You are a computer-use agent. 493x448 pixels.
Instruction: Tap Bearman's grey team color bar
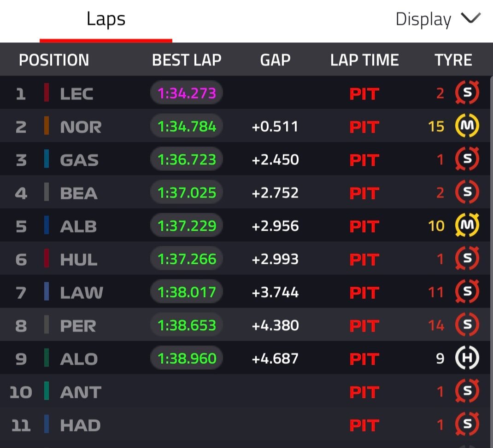click(47, 192)
